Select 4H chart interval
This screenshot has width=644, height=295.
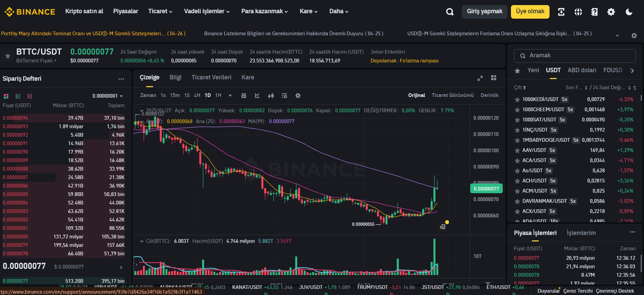click(197, 95)
